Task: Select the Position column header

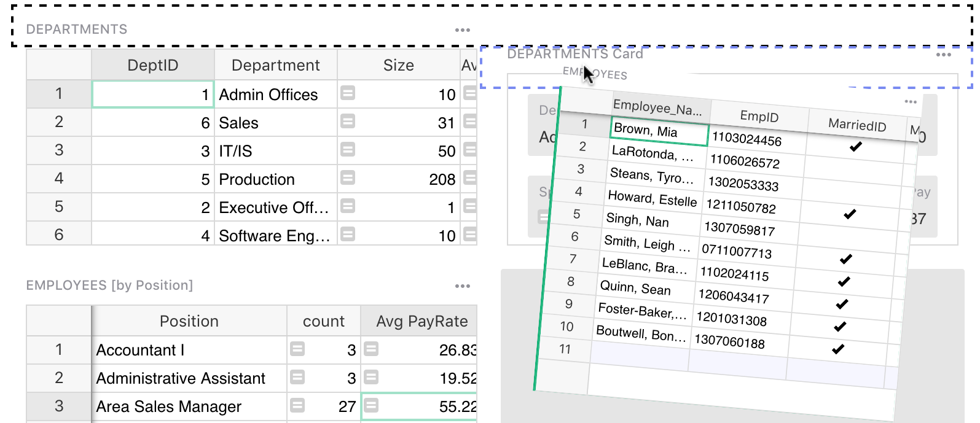Action: 189,321
